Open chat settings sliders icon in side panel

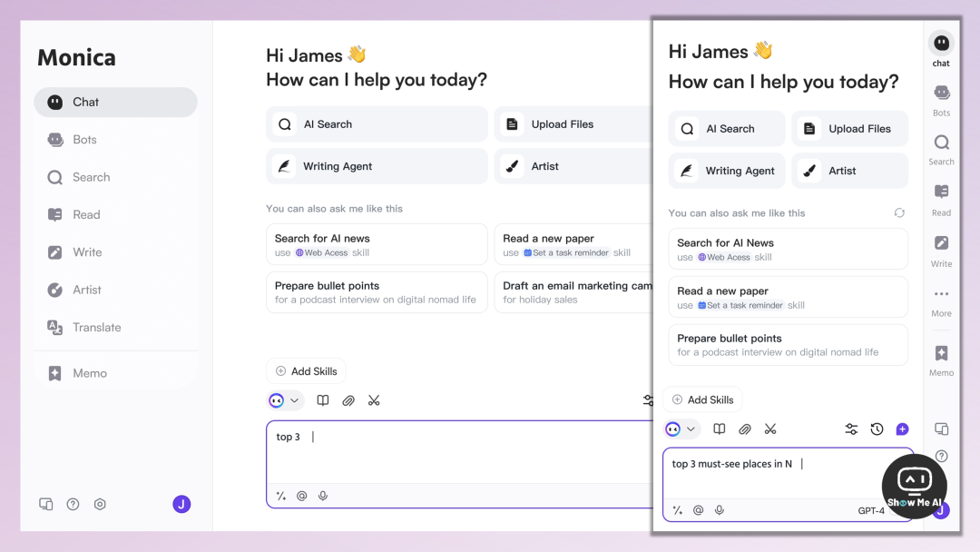point(851,429)
